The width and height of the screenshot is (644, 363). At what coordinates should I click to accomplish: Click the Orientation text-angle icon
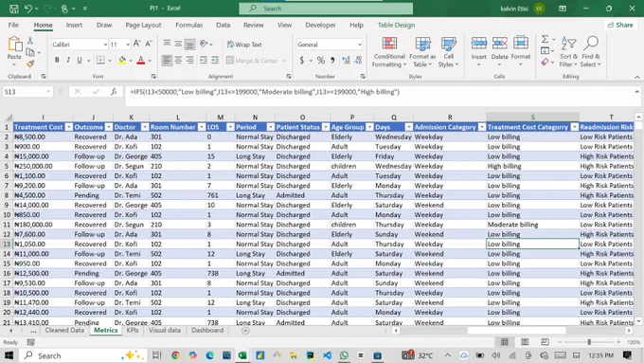coord(204,44)
